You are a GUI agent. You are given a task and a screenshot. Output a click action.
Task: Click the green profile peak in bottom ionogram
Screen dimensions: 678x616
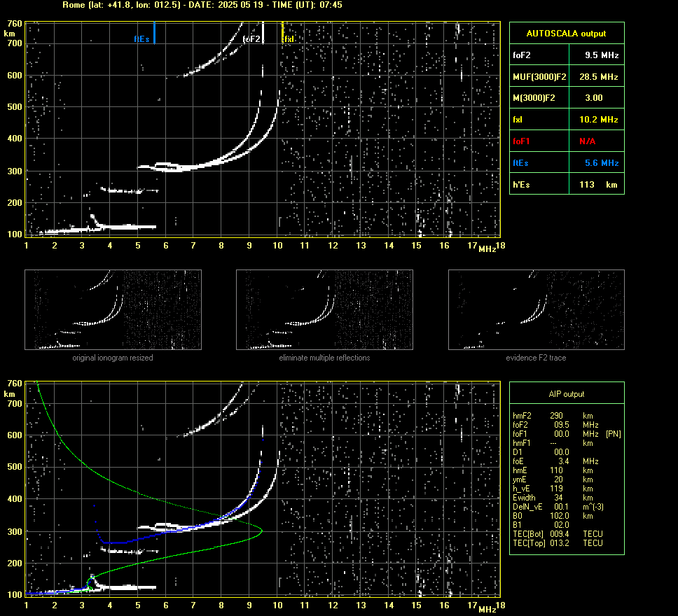pos(261,531)
